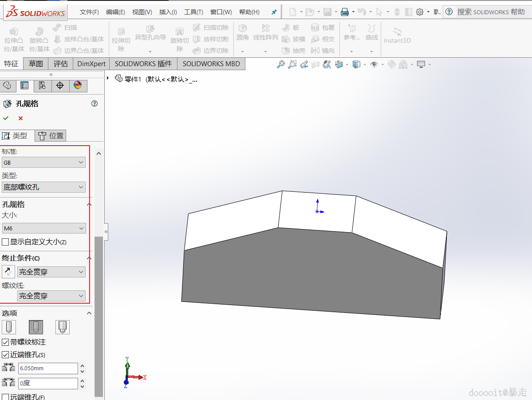Click the 6.050mm countersink diameter field
The height and width of the screenshot is (400, 532).
point(47,368)
